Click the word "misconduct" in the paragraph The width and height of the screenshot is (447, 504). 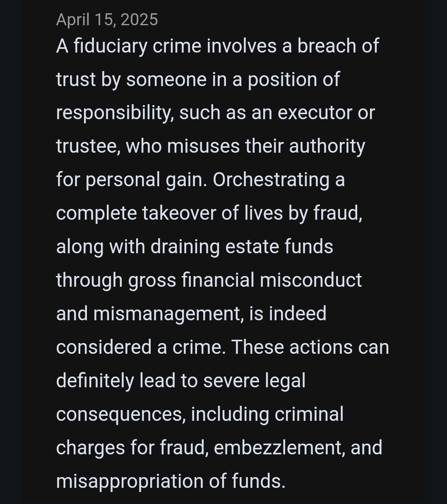coord(311,280)
